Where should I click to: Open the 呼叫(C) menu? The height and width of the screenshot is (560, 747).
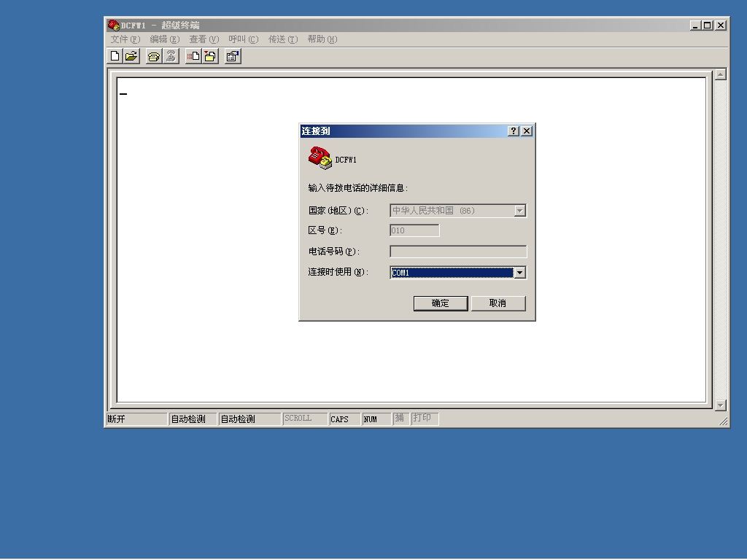point(243,39)
